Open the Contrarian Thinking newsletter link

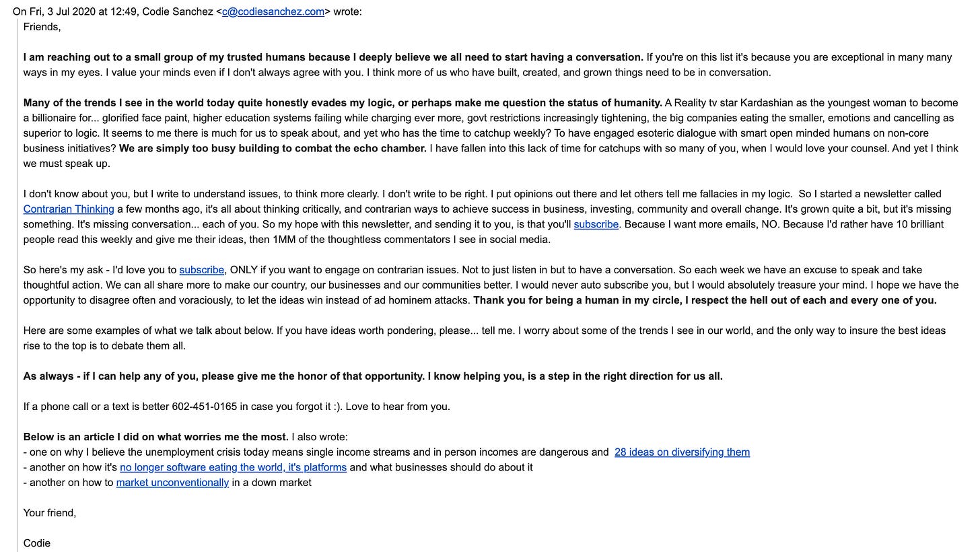69,209
